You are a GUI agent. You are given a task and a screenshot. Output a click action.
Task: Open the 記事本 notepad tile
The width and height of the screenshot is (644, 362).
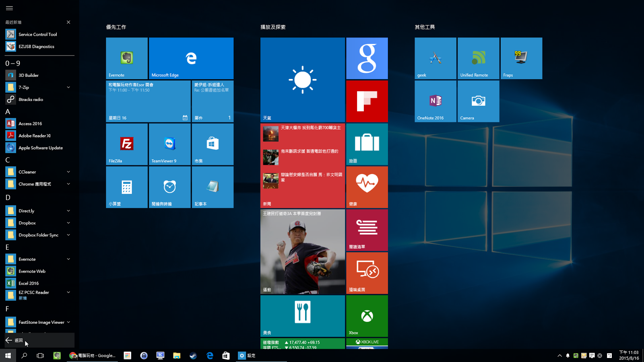click(x=213, y=187)
